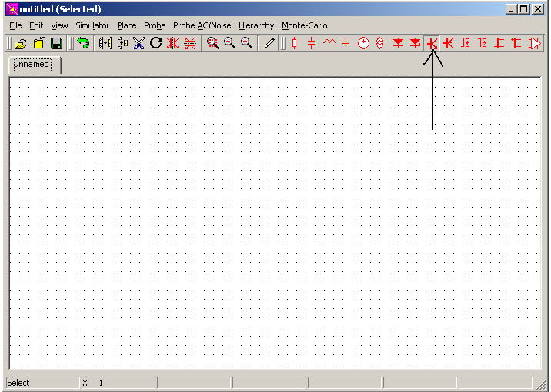
Task: Click the yellow new schematic sheet icon
Action: (x=39, y=44)
